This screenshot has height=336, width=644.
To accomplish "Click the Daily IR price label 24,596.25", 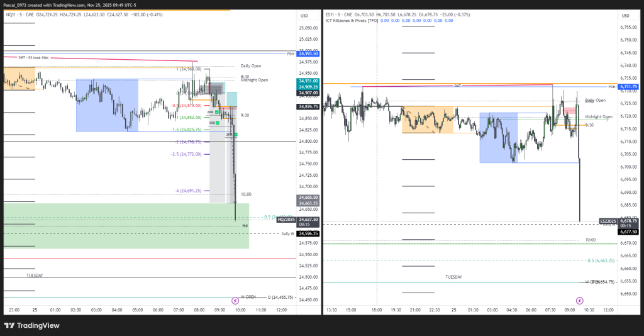I will [308, 233].
